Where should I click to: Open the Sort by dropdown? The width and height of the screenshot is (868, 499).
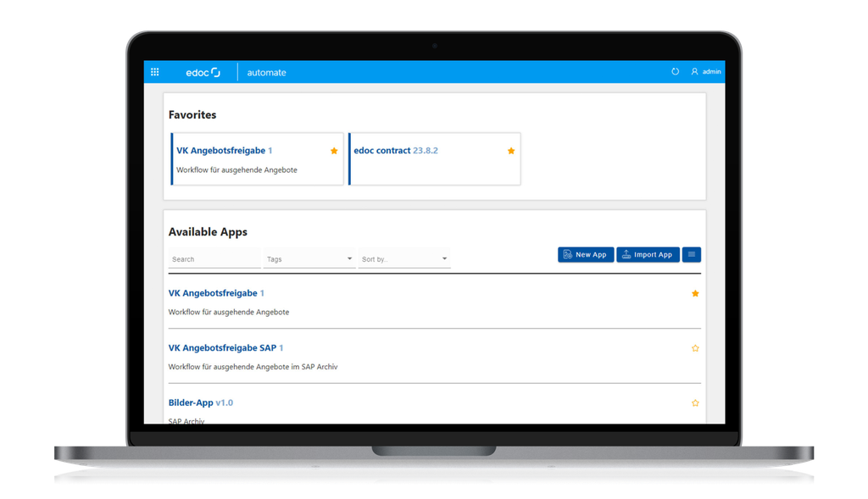pyautogui.click(x=404, y=259)
